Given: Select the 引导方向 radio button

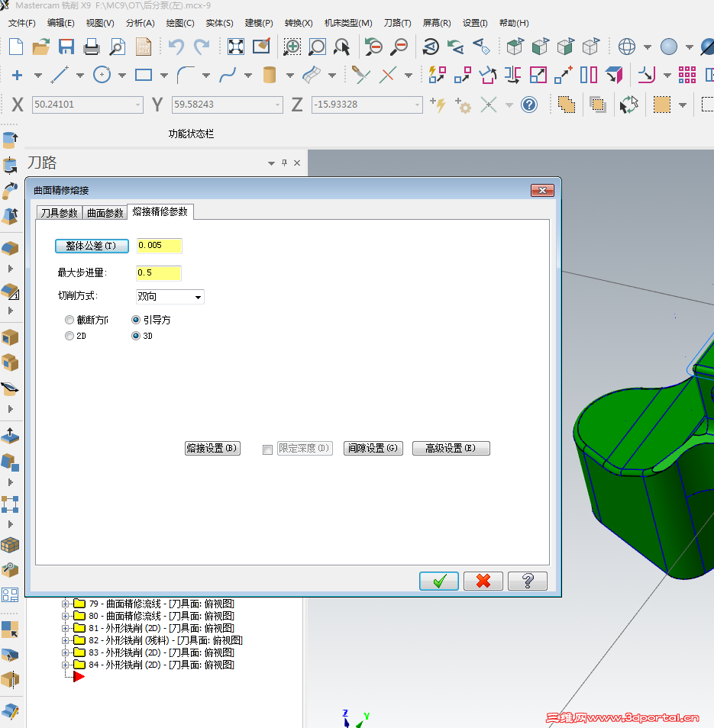Looking at the screenshot, I should [x=136, y=320].
